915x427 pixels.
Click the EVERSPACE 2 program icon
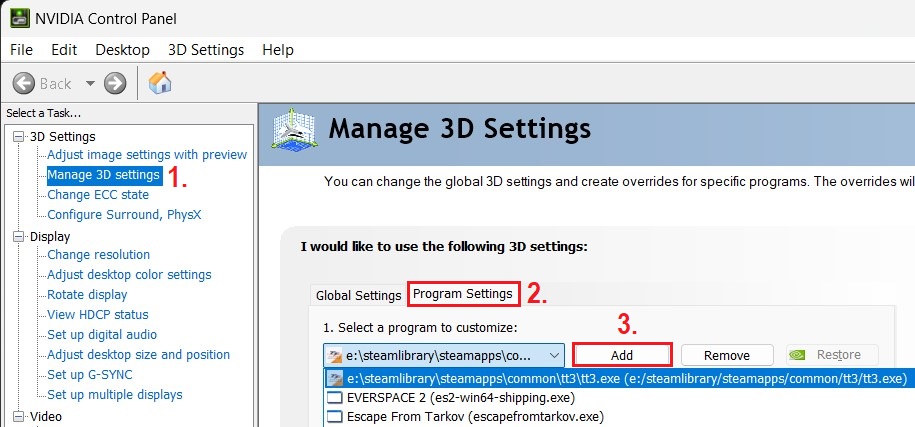coord(334,398)
